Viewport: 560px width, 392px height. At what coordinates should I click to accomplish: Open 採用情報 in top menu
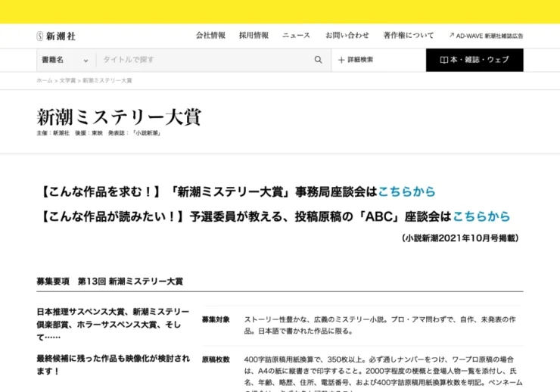pos(254,36)
